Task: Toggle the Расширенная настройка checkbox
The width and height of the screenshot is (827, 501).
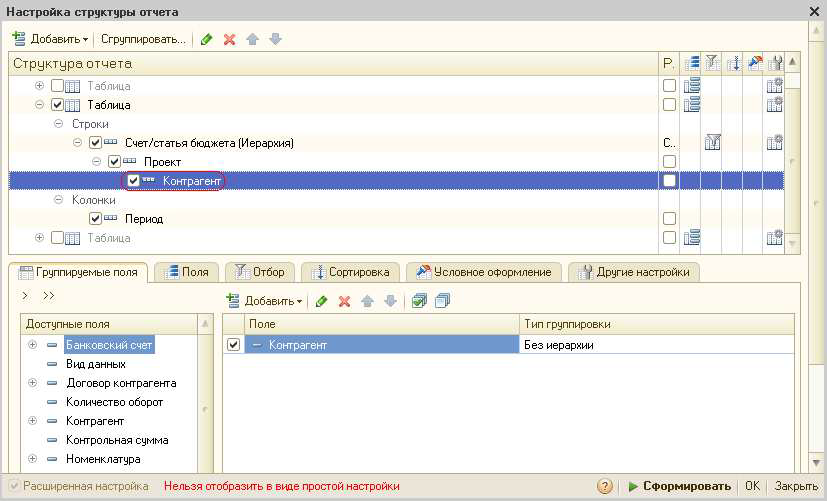Action: 14,486
